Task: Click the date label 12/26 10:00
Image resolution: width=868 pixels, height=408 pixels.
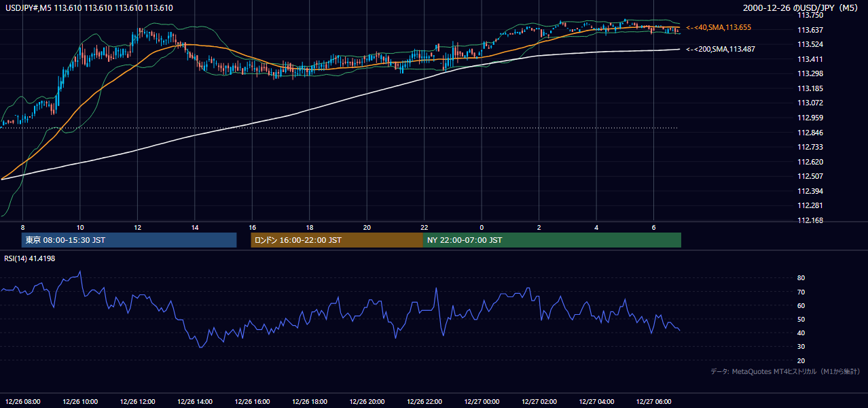Action: click(x=80, y=401)
